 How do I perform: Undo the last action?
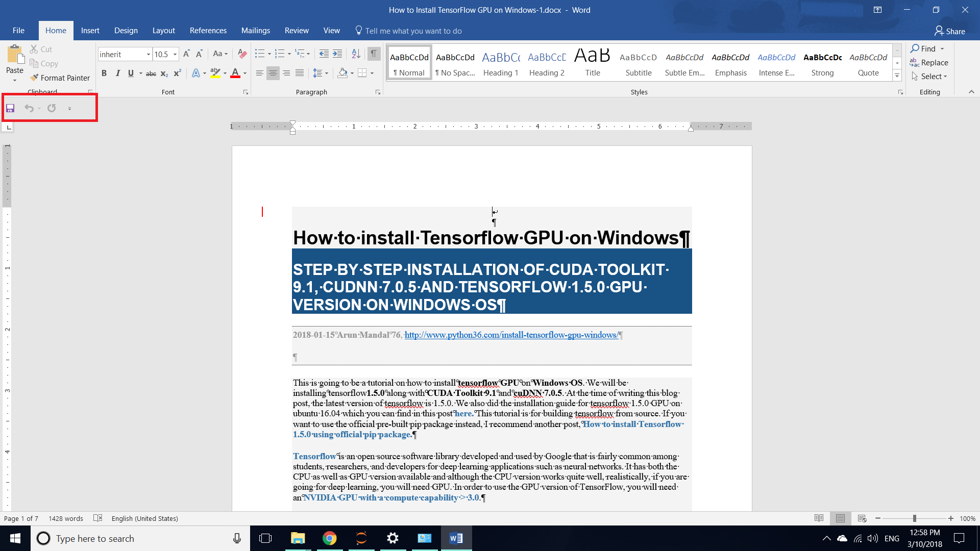click(x=29, y=108)
